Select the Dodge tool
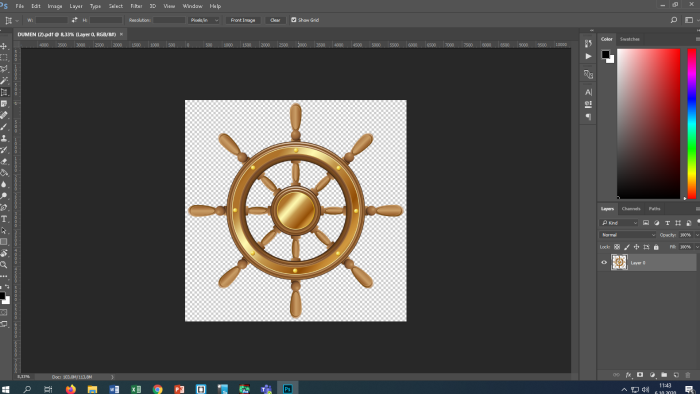 click(x=4, y=196)
